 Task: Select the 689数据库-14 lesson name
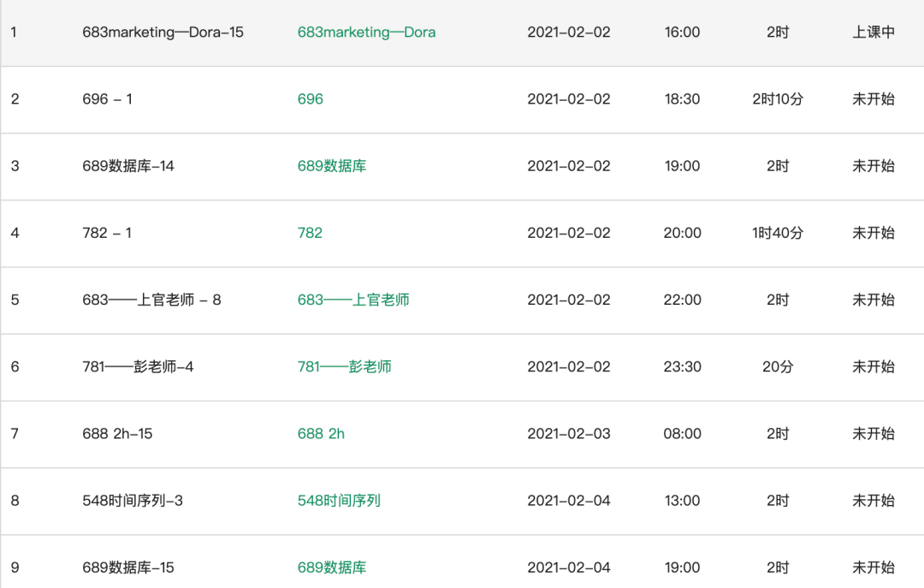pos(128,166)
